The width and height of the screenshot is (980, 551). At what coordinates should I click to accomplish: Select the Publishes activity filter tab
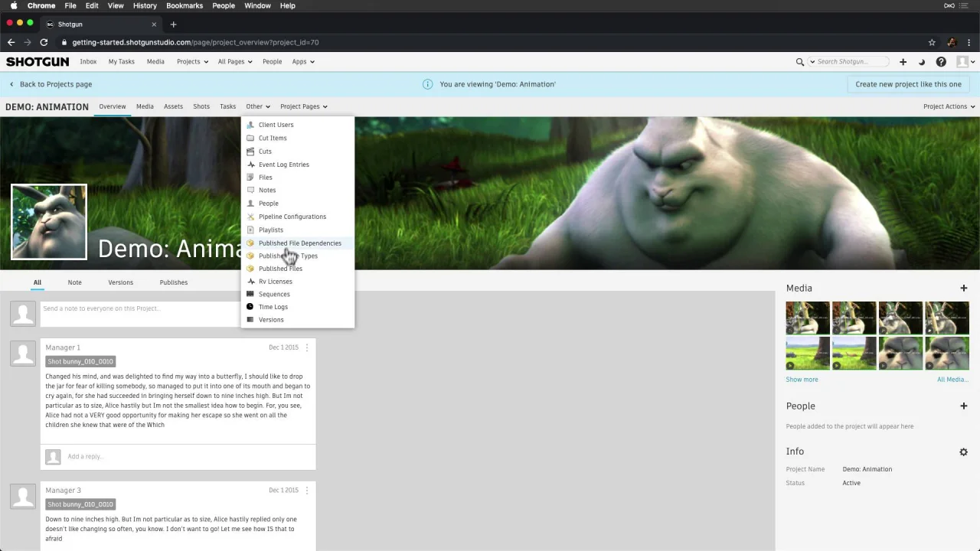(174, 283)
